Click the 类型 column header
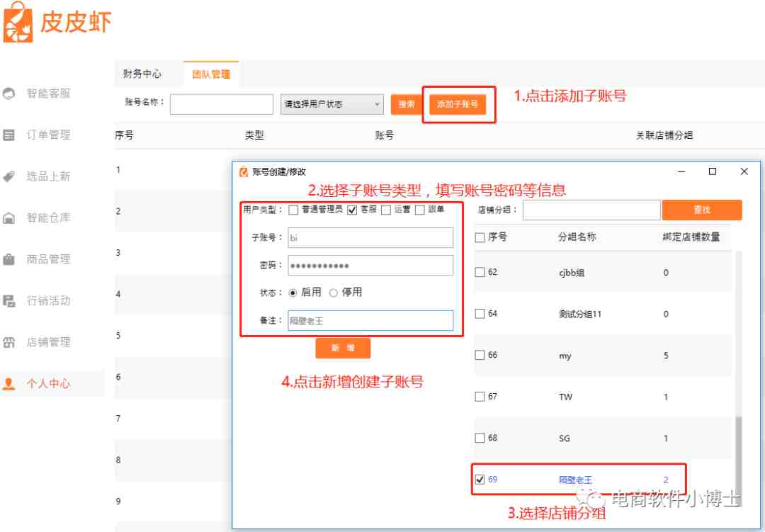The height and width of the screenshot is (532, 765). pos(254,135)
